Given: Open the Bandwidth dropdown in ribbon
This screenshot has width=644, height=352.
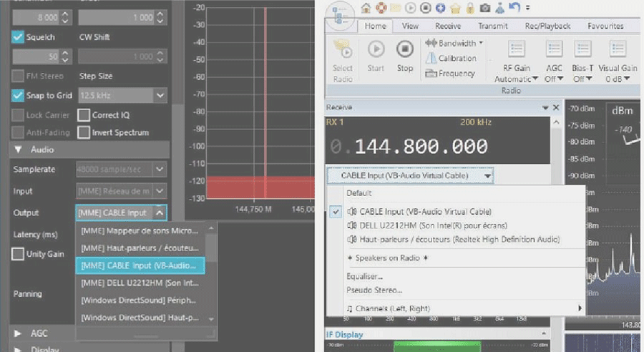Looking at the screenshot, I should (454, 43).
